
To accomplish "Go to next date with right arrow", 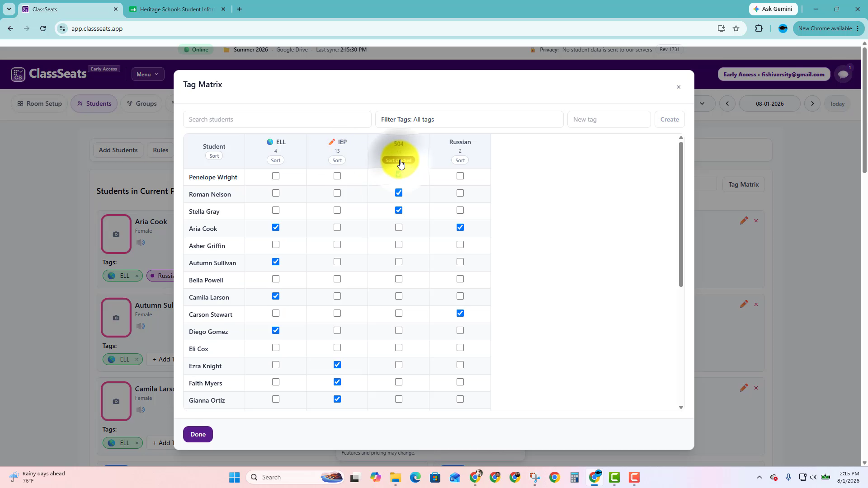I will pos(812,103).
